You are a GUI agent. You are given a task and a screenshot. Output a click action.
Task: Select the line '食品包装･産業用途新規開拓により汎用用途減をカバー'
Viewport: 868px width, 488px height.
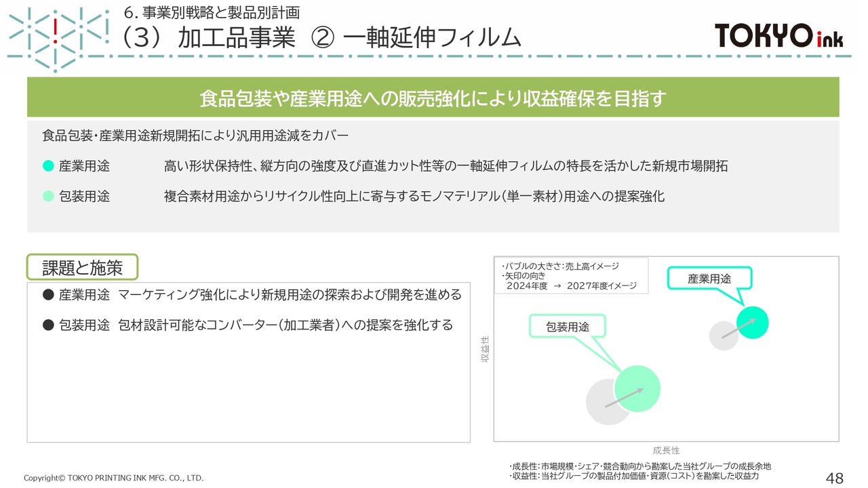click(x=195, y=136)
